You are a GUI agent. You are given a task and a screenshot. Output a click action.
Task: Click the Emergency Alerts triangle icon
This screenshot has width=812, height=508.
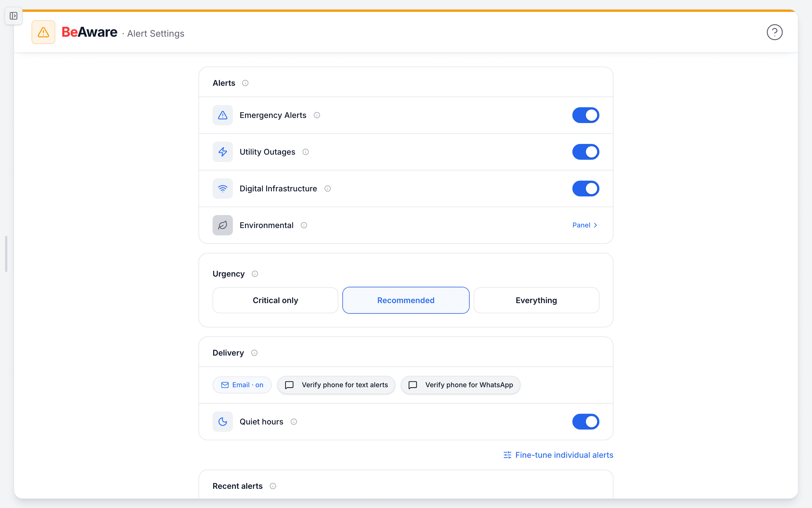(223, 115)
